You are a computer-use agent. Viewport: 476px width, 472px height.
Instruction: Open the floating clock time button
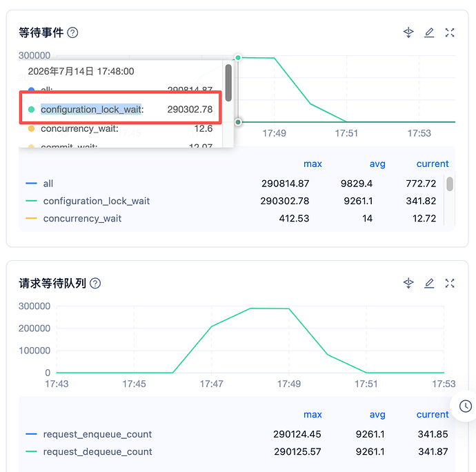(x=466, y=406)
